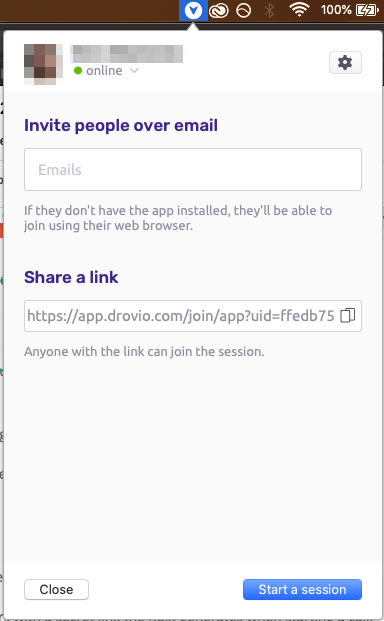Viewport: 384px width, 621px height.
Task: Click the Bluetooth icon in the menu bar
Action: pos(269,10)
